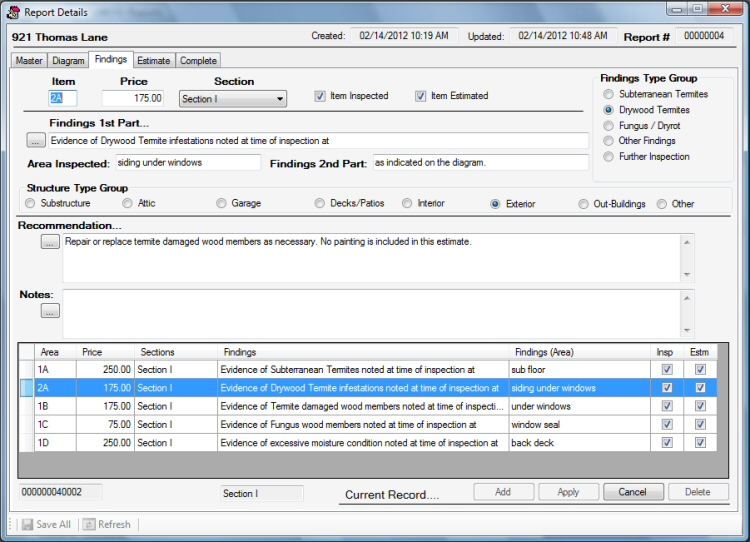Viewport: 750px width, 542px height.
Task: Click the Refresh icon in bottom toolbar
Action: (x=89, y=524)
